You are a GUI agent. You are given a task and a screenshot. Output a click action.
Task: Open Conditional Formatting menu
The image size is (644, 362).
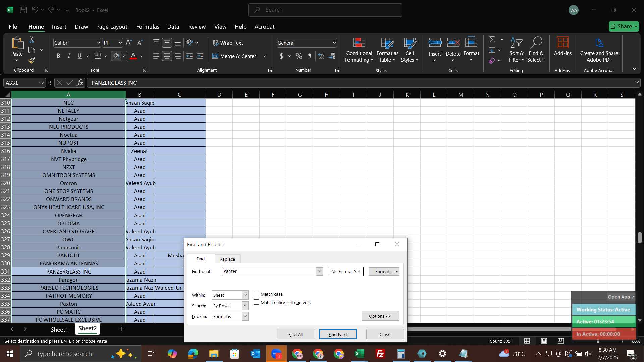359,50
